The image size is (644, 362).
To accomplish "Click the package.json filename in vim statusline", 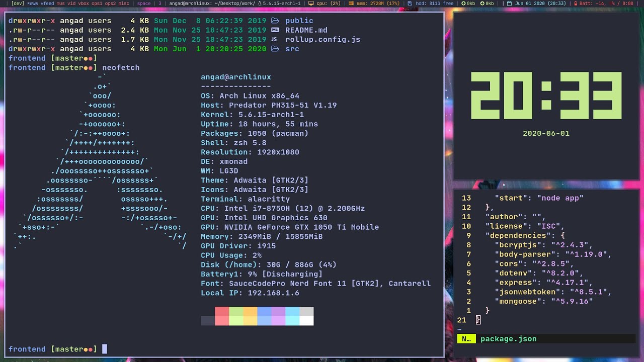I will coord(509,339).
